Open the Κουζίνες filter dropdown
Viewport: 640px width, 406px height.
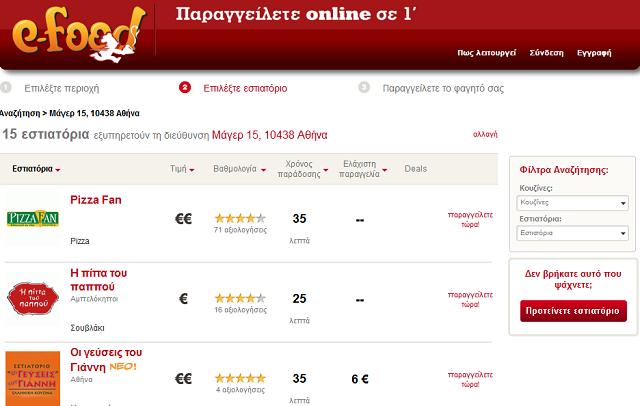pyautogui.click(x=572, y=203)
